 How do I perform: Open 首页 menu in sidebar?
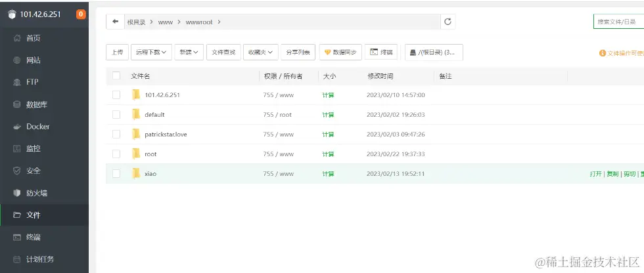[45, 38]
